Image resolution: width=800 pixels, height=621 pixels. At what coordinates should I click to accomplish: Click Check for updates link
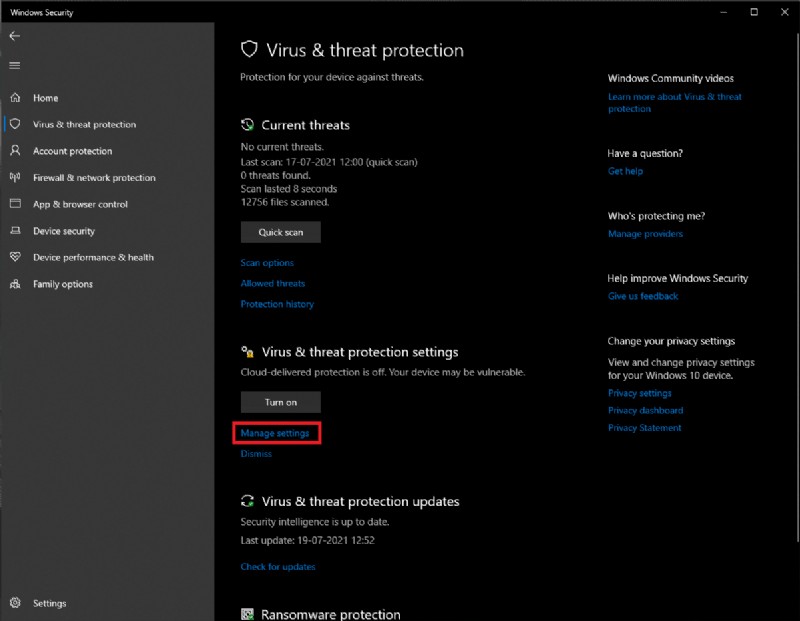[278, 567]
